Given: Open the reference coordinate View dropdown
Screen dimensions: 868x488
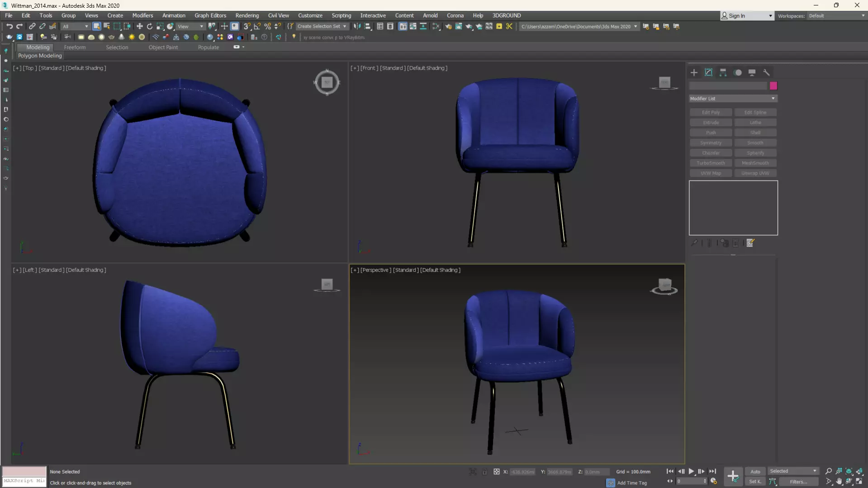Looking at the screenshot, I should pos(190,26).
